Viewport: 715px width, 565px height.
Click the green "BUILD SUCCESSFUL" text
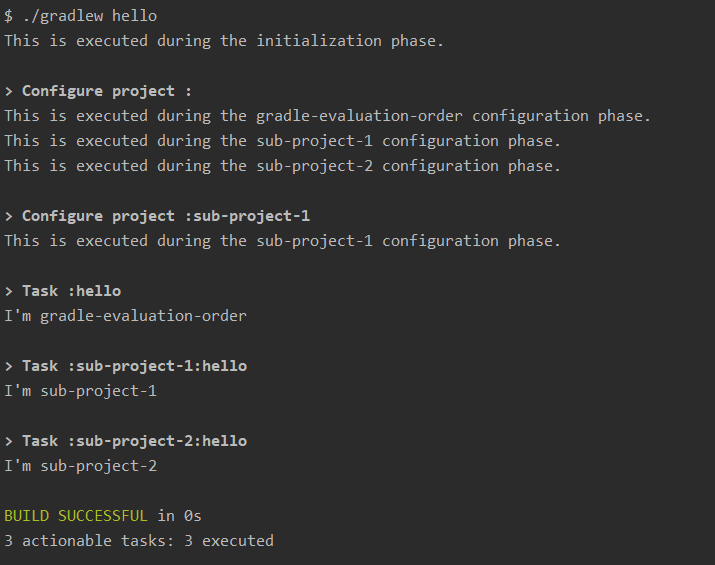tap(76, 516)
